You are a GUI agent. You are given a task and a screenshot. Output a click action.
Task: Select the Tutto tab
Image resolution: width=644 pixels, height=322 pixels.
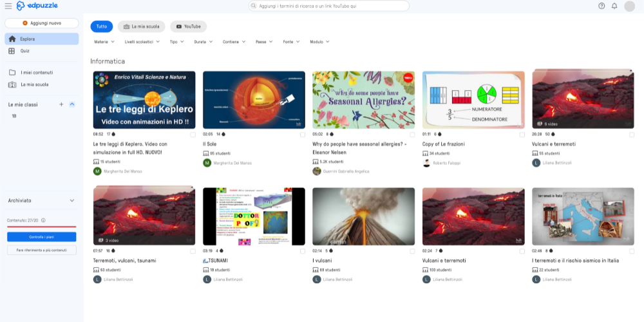tap(102, 26)
